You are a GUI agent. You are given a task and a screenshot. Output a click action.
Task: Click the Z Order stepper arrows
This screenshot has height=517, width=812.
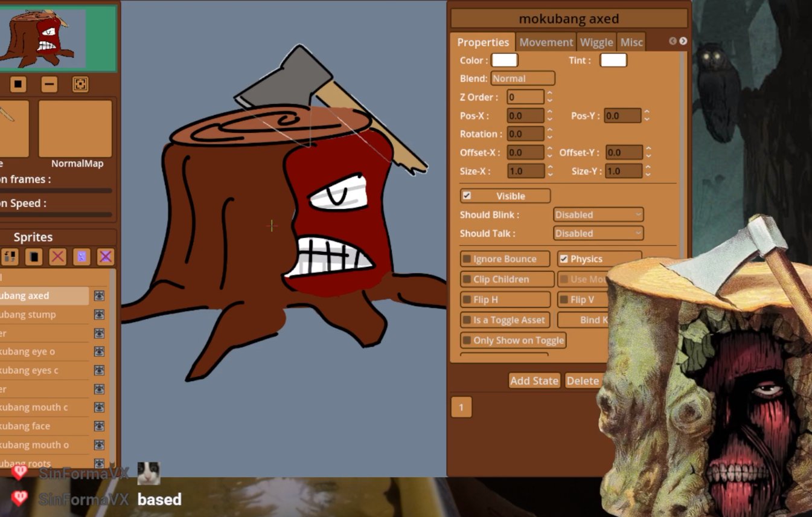click(550, 97)
